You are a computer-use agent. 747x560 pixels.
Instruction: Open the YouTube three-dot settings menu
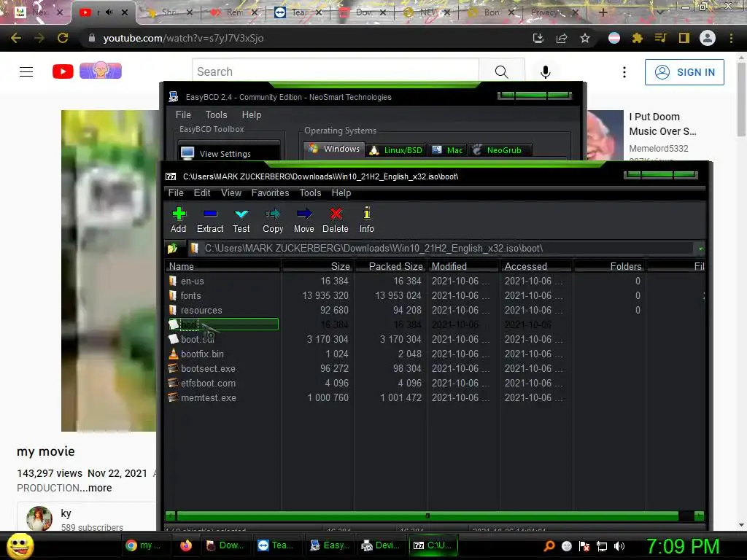624,72
